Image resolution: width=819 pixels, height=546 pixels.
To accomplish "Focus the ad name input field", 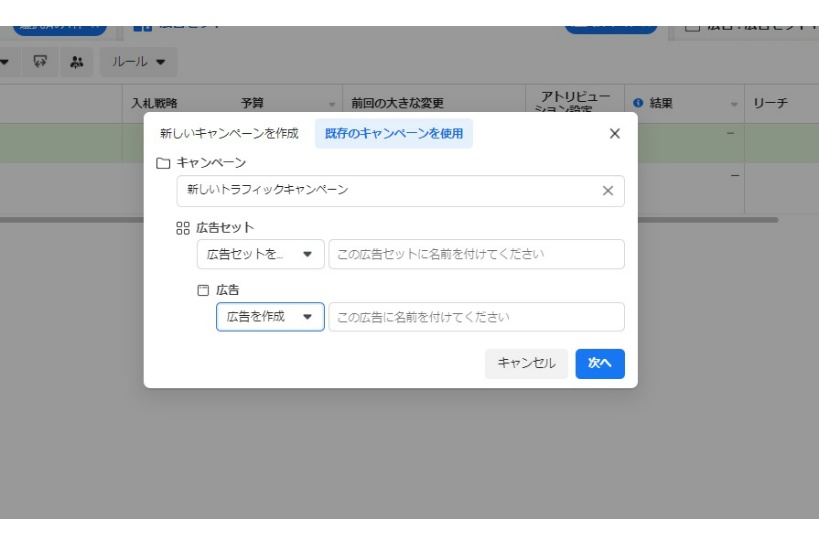I will tap(476, 317).
